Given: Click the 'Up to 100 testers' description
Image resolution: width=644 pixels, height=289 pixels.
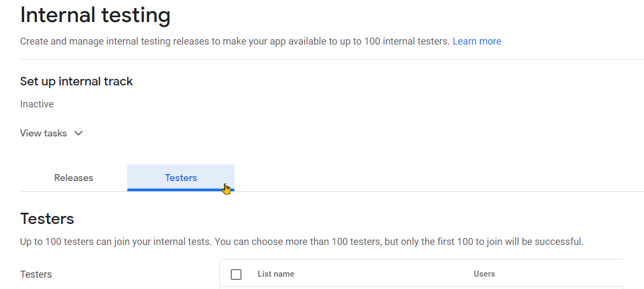Looking at the screenshot, I should pyautogui.click(x=302, y=242).
